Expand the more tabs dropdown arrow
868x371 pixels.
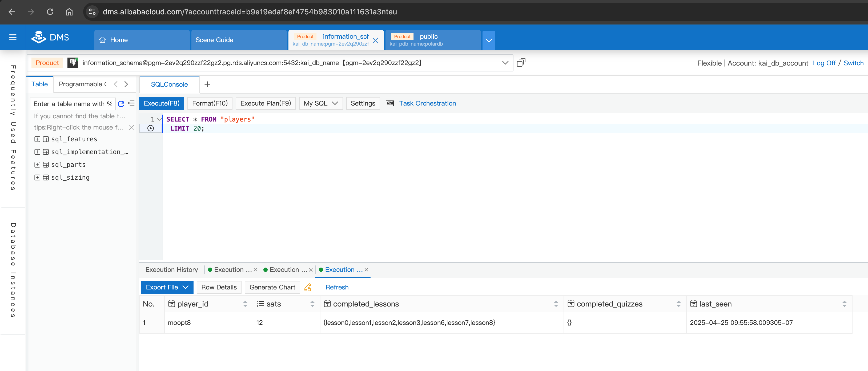point(489,40)
